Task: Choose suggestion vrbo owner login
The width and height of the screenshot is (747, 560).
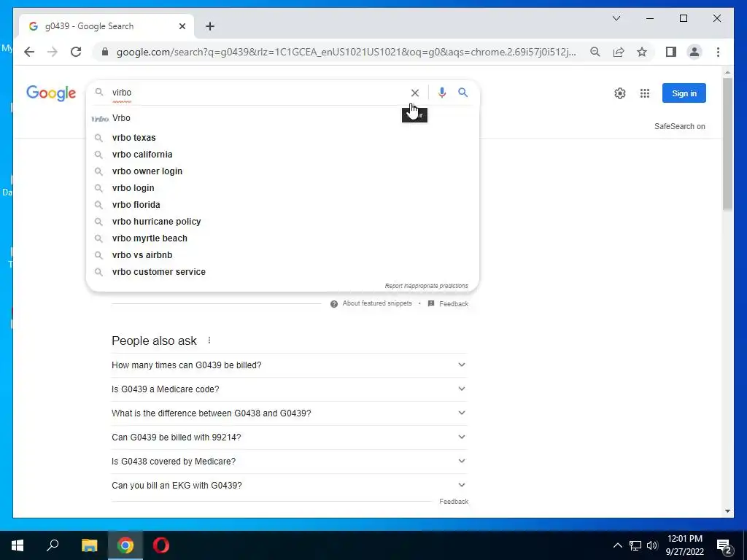Action: (282, 171)
